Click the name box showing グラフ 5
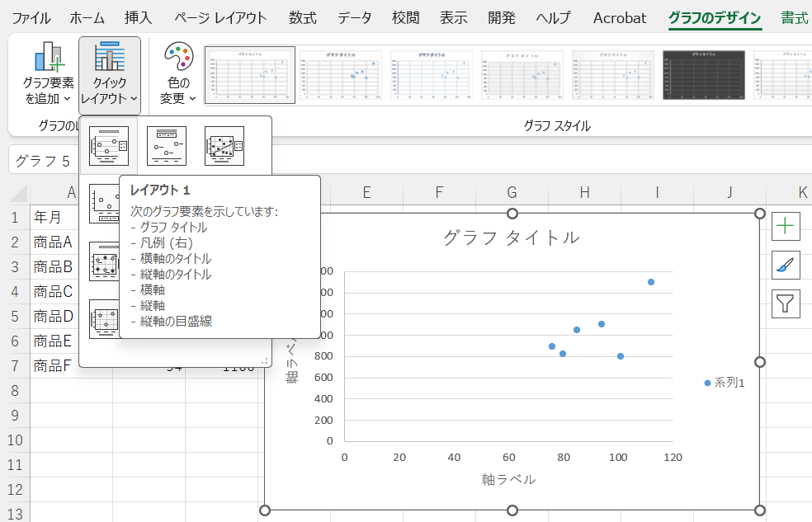Image resolution: width=812 pixels, height=522 pixels. (44, 161)
